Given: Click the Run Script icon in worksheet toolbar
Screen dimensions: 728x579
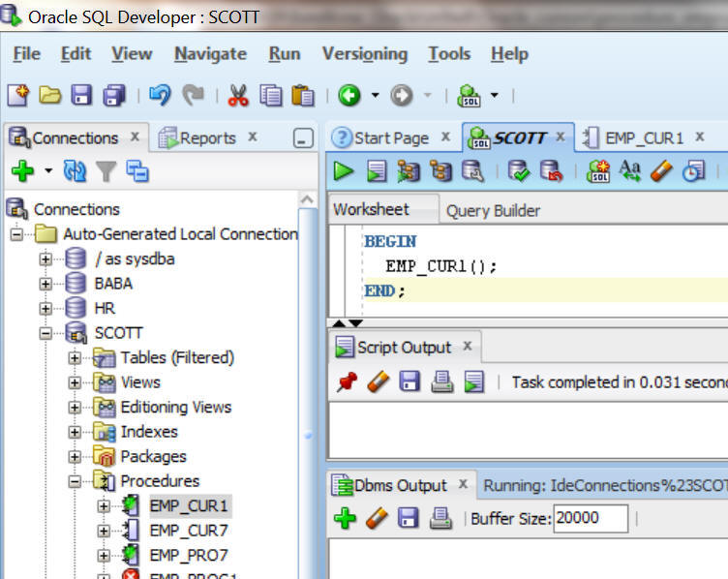Looking at the screenshot, I should click(376, 172).
